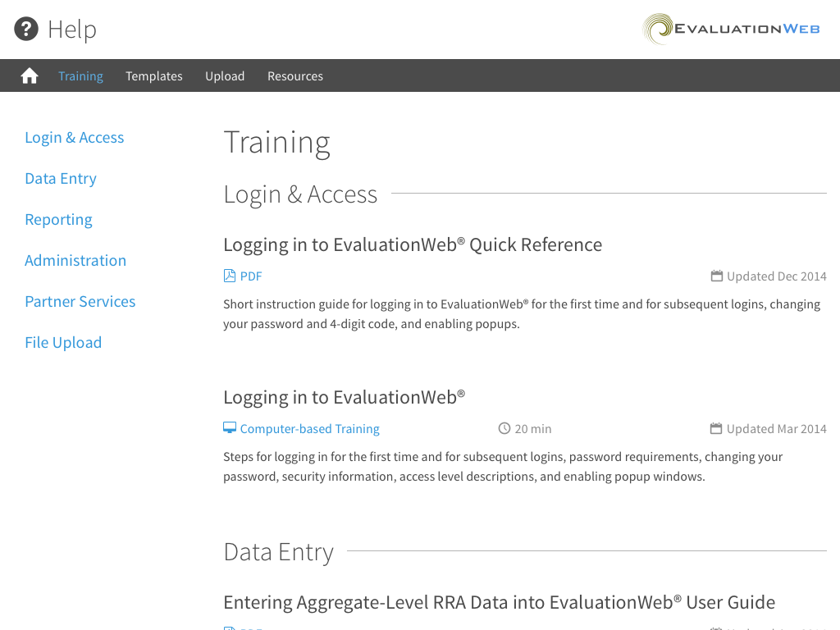Click the Help question mark icon

pyautogui.click(x=26, y=29)
